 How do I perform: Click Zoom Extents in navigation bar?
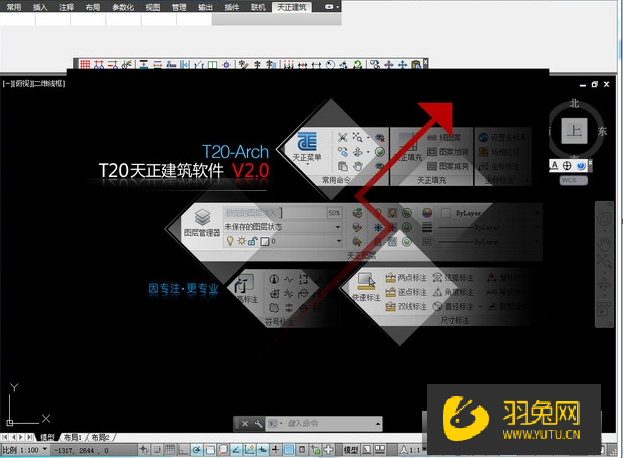pos(604,262)
